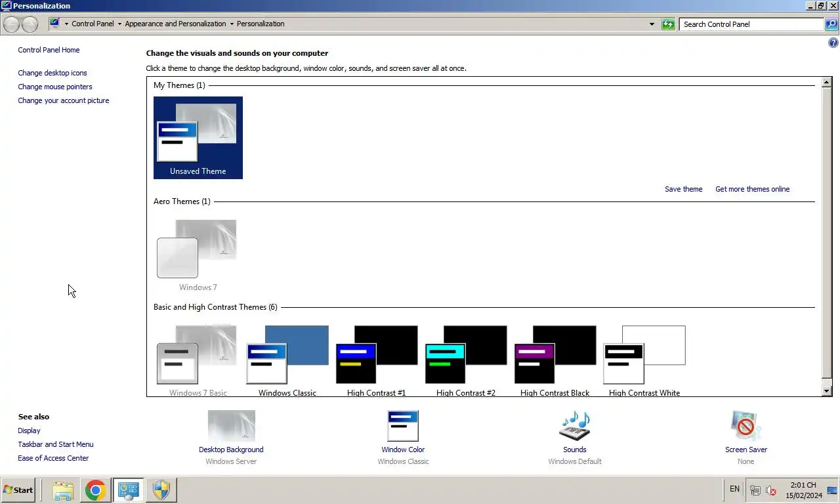Click Appearance and Personalization breadcrumb
840x504 pixels.
point(175,24)
